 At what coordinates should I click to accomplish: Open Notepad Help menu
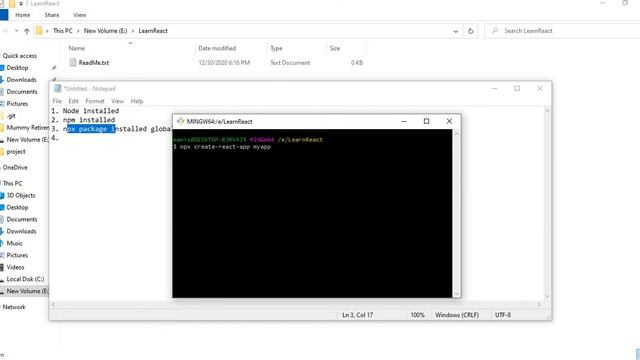coord(137,101)
